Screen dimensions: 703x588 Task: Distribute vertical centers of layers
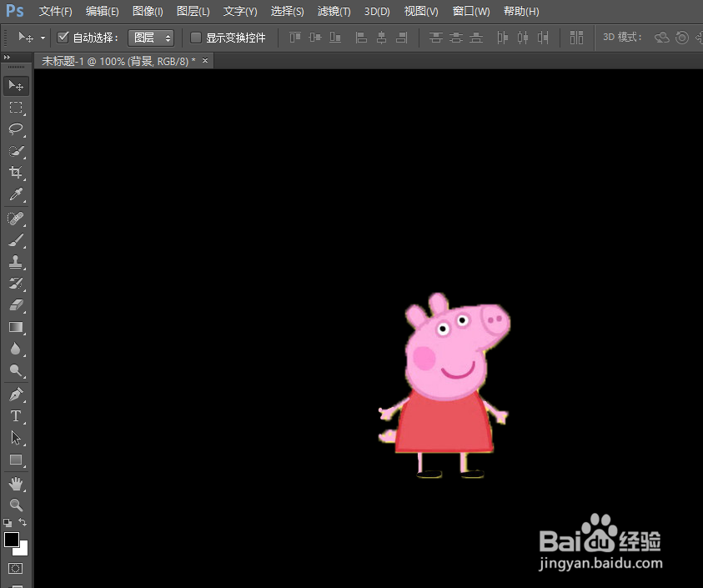pyautogui.click(x=456, y=38)
